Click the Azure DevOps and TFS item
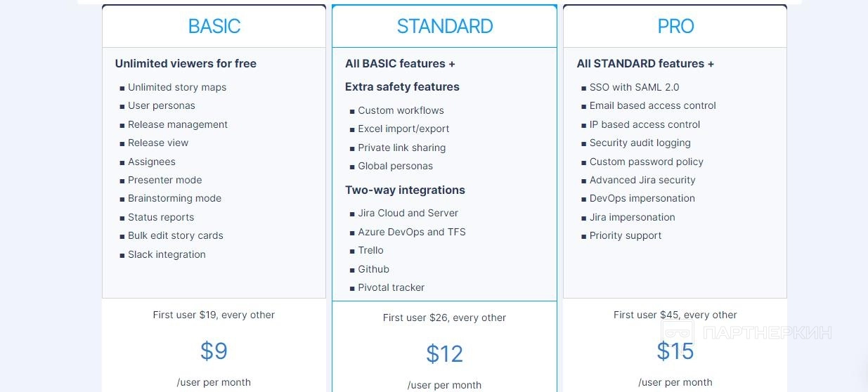The height and width of the screenshot is (392, 868). [x=411, y=232]
